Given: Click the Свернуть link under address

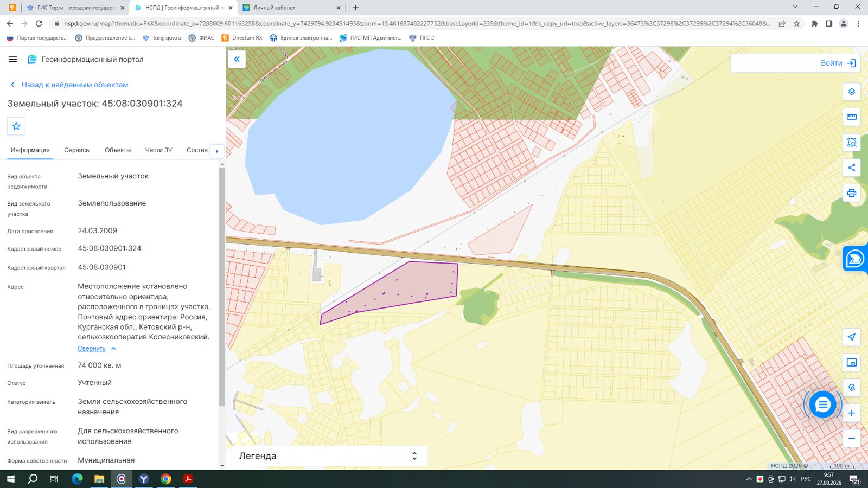Looking at the screenshot, I should (x=91, y=349).
